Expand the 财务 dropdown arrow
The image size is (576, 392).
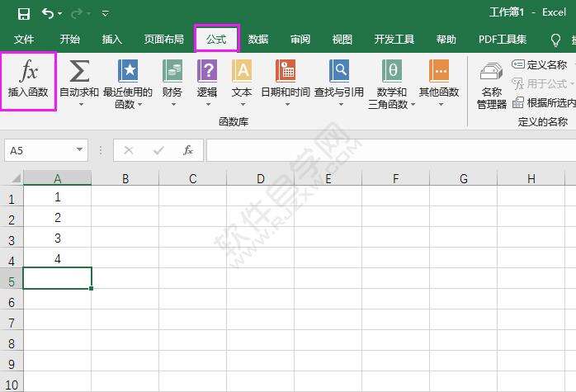coord(173,104)
